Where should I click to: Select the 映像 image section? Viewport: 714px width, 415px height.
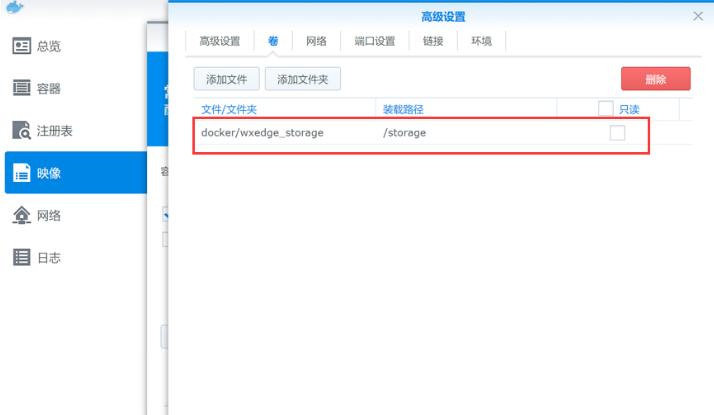[x=75, y=173]
